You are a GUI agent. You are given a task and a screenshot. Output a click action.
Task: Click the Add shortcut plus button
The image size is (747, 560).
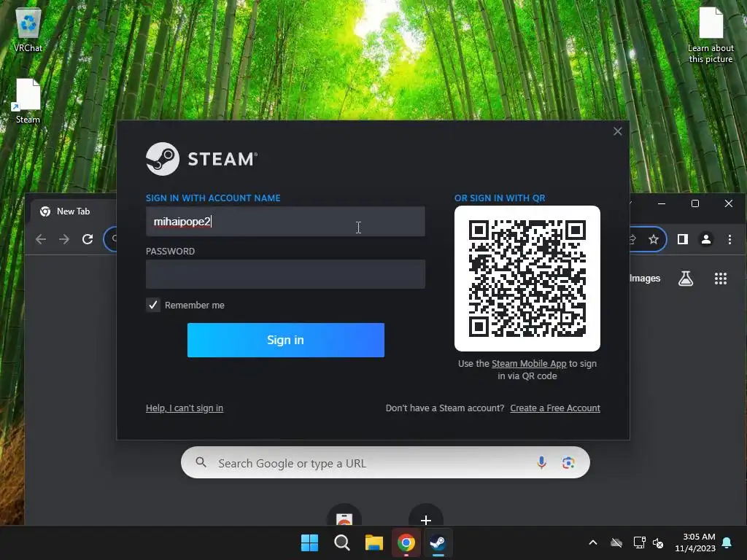pos(426,518)
